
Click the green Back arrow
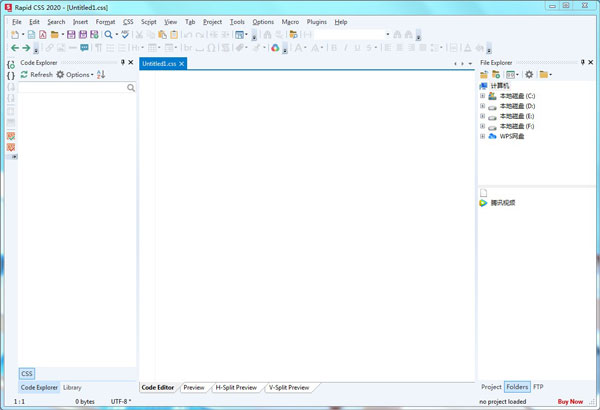[15, 48]
